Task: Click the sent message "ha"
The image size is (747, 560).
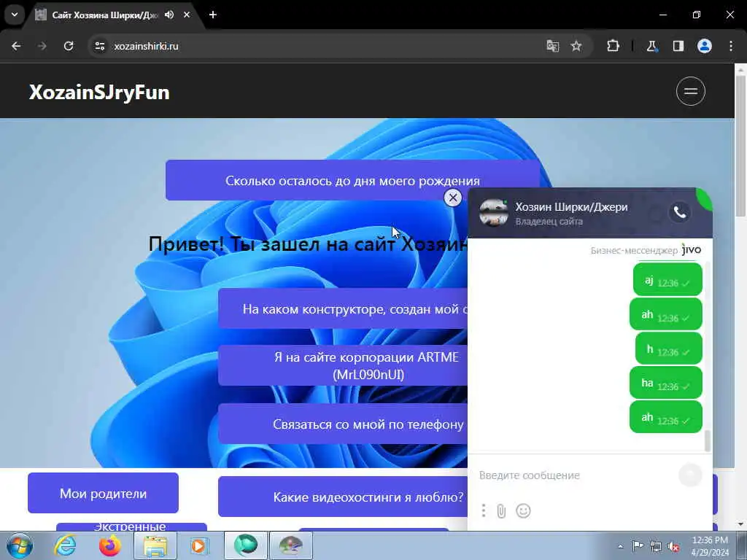Action: [x=665, y=382]
